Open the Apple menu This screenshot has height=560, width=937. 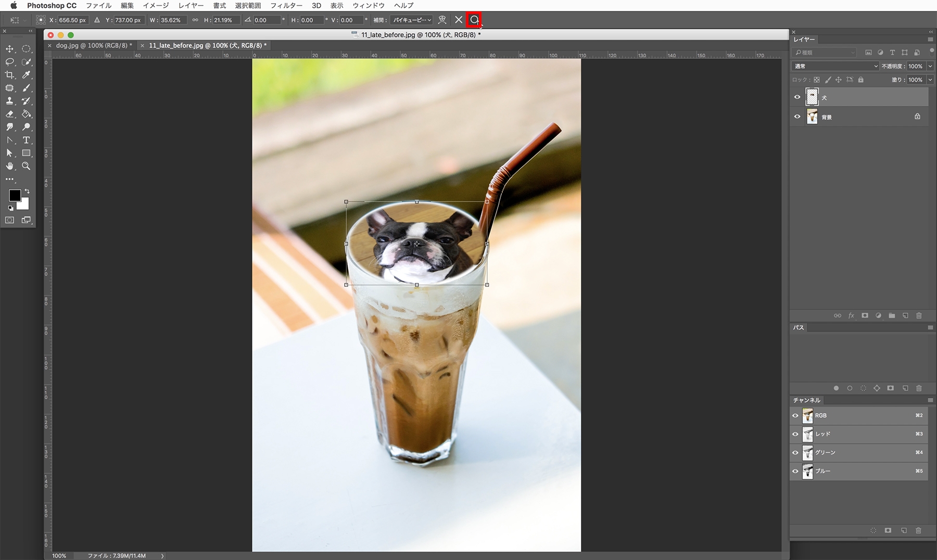[x=14, y=5]
